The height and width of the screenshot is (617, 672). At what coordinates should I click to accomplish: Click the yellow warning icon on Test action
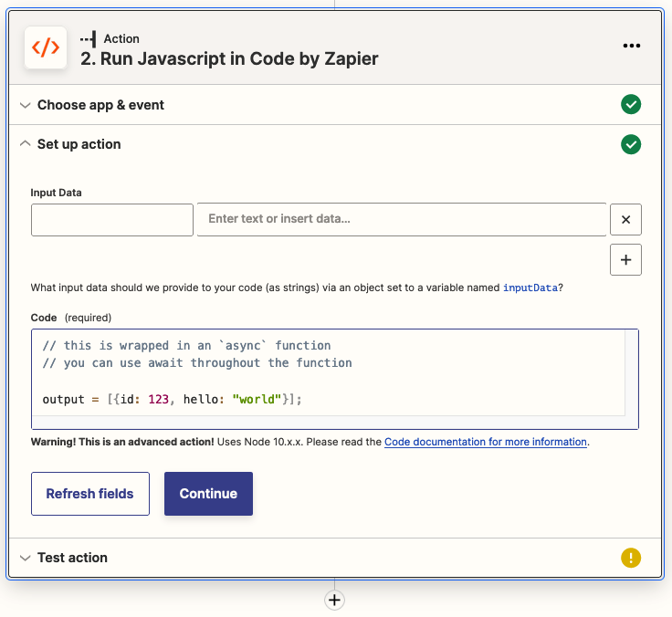point(631,558)
